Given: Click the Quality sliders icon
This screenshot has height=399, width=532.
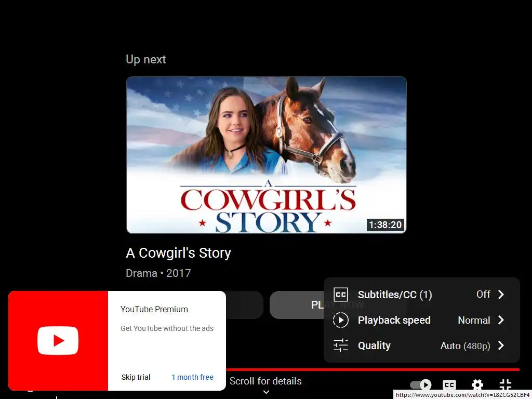Looking at the screenshot, I should 341,345.
